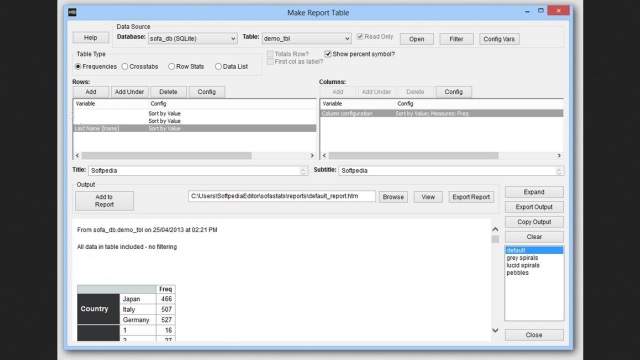Click the Rows list left scroll arrow
This screenshot has width=640, height=360.
pos(77,156)
